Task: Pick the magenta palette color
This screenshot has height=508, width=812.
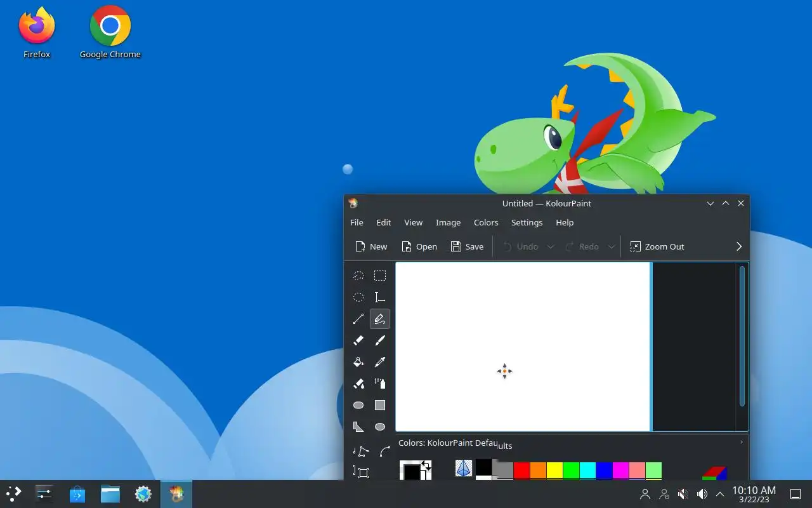Action: pyautogui.click(x=620, y=471)
